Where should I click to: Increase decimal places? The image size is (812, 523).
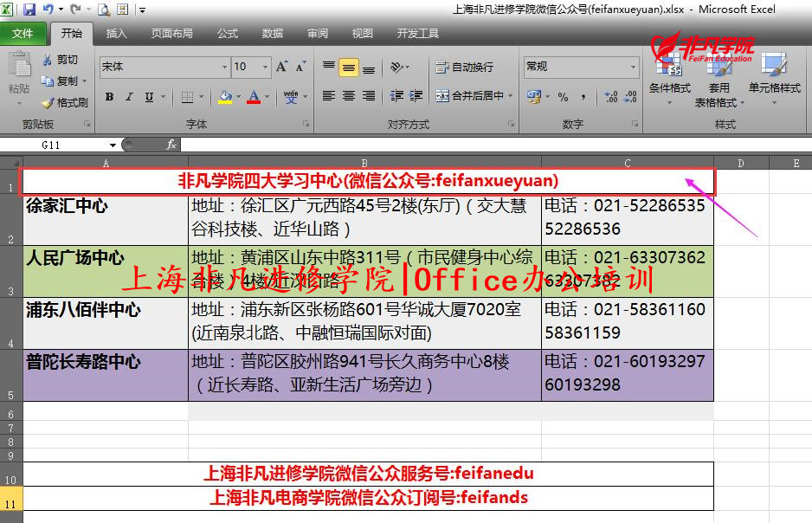(x=611, y=97)
